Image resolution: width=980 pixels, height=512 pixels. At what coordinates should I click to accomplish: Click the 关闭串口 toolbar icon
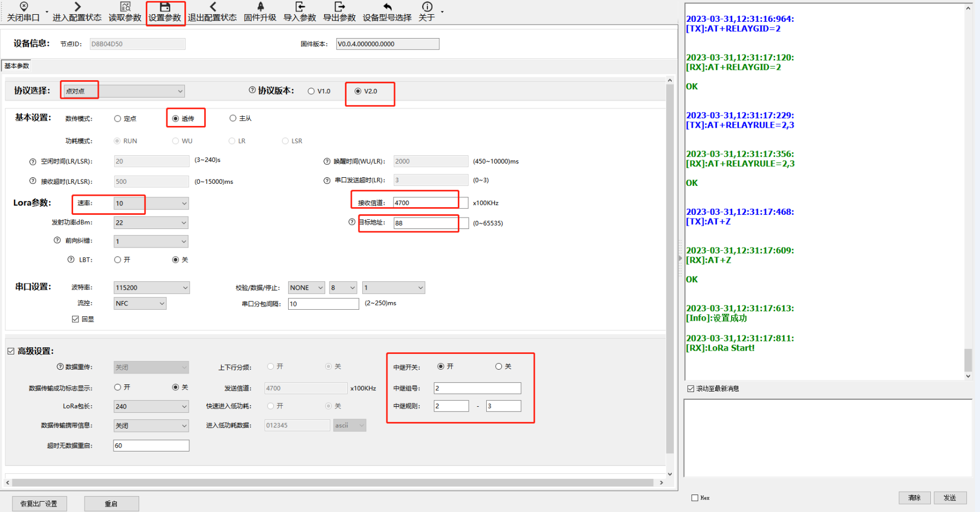pos(23,7)
